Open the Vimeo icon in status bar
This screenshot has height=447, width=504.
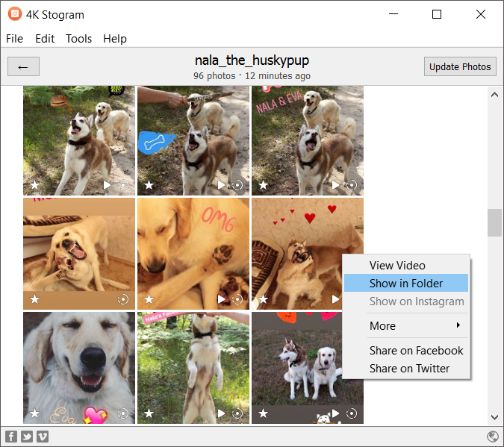click(43, 437)
